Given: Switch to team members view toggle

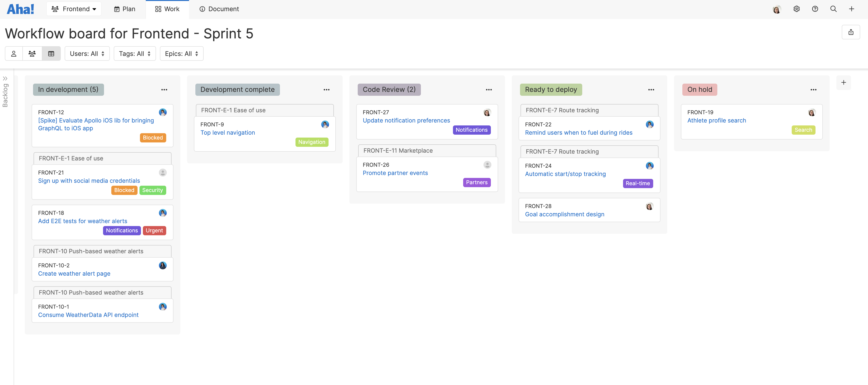Looking at the screenshot, I should (32, 54).
